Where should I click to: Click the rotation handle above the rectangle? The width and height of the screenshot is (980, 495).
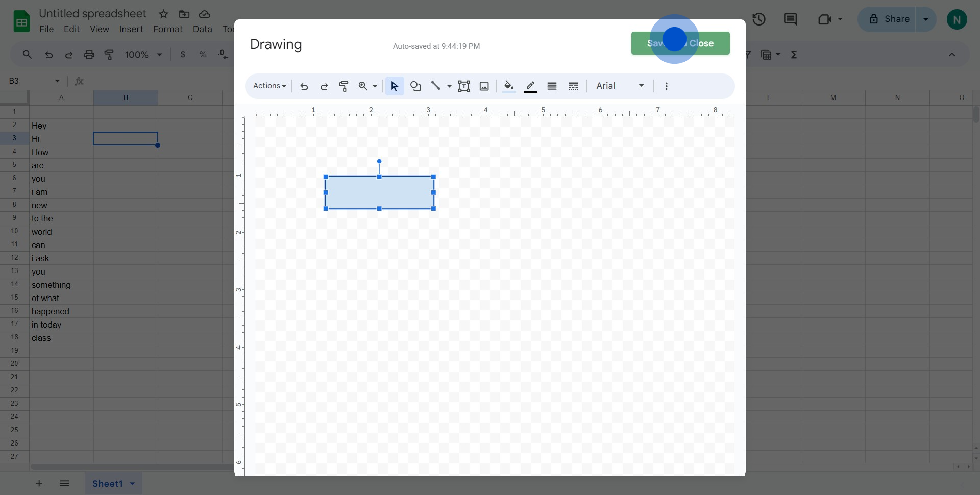pos(379,161)
